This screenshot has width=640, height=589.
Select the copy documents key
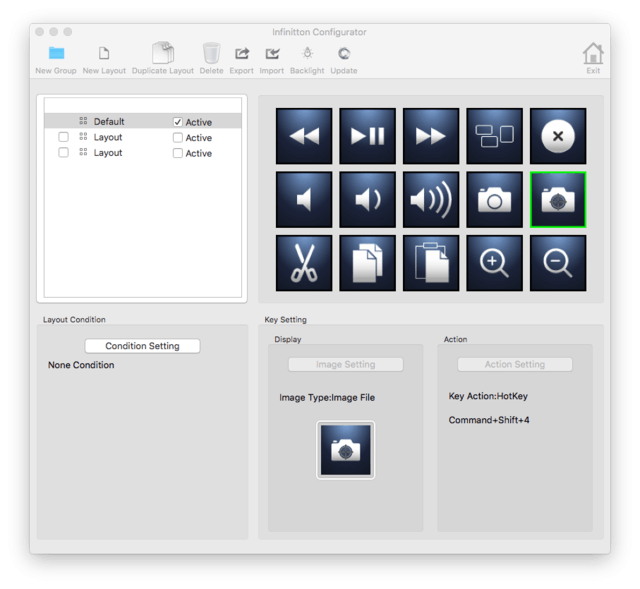pos(367,263)
